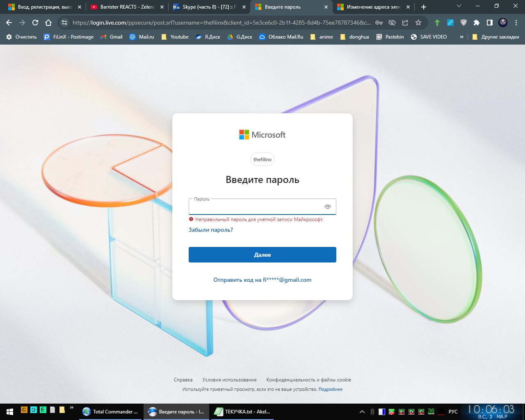
Task: Switch to ТЕКУЧКА.txt AkelPad taskbar window
Action: [242, 411]
